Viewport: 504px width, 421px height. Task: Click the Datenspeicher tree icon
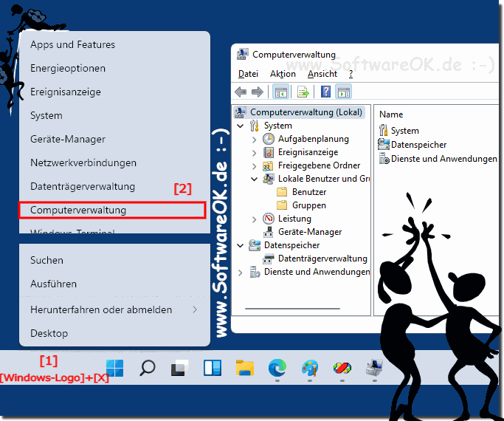[x=255, y=245]
